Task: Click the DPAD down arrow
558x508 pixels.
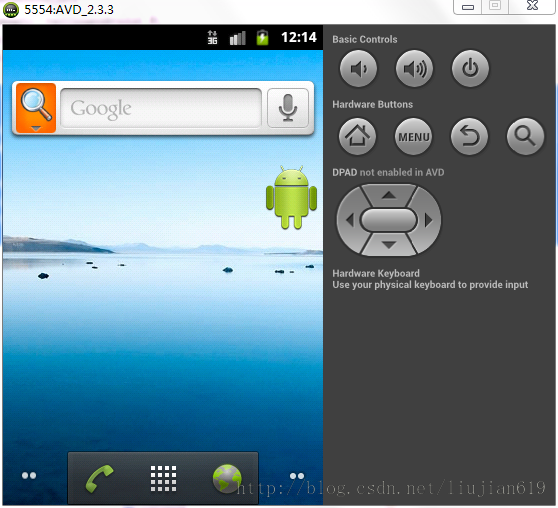Action: click(x=389, y=245)
